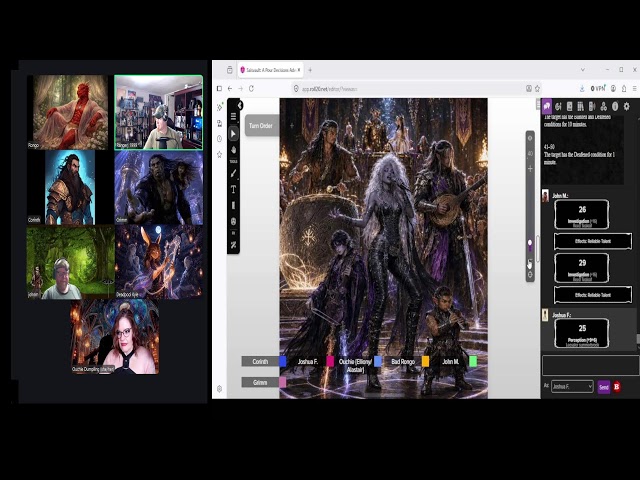The image size is (640, 480).
Task: Open the Jukebox tab
Action: [592, 107]
